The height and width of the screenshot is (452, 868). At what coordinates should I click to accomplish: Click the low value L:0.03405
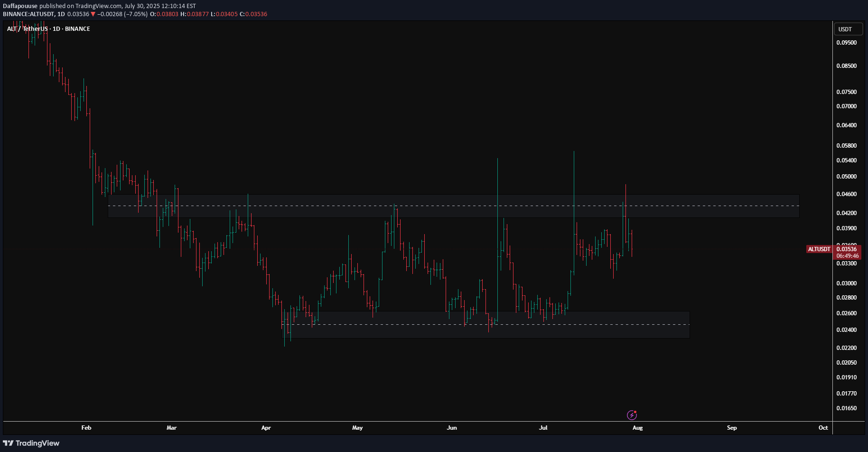coord(224,14)
